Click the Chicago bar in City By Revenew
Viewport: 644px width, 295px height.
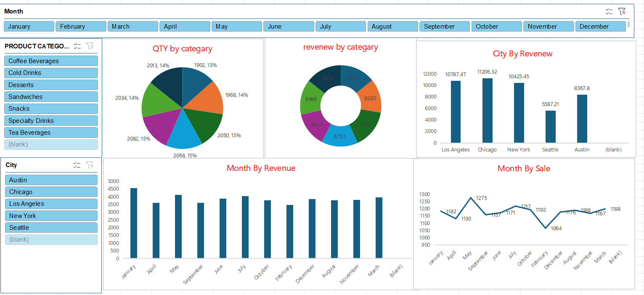point(487,111)
